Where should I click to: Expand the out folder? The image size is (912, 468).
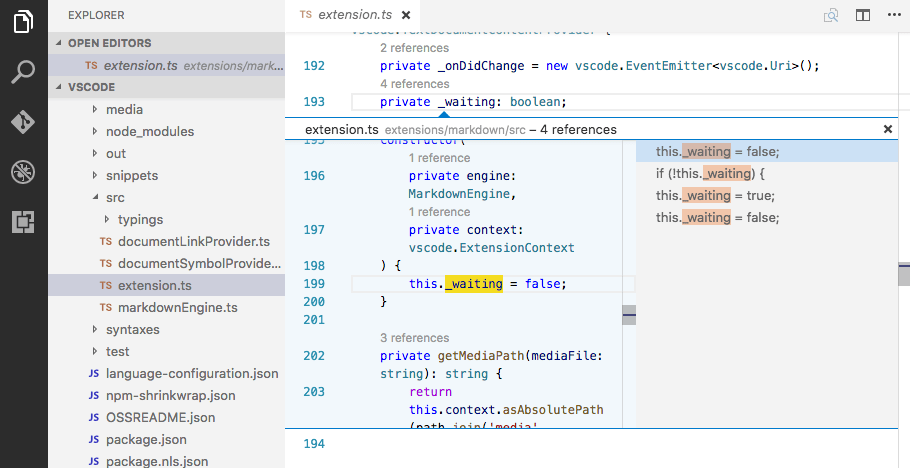(95, 153)
